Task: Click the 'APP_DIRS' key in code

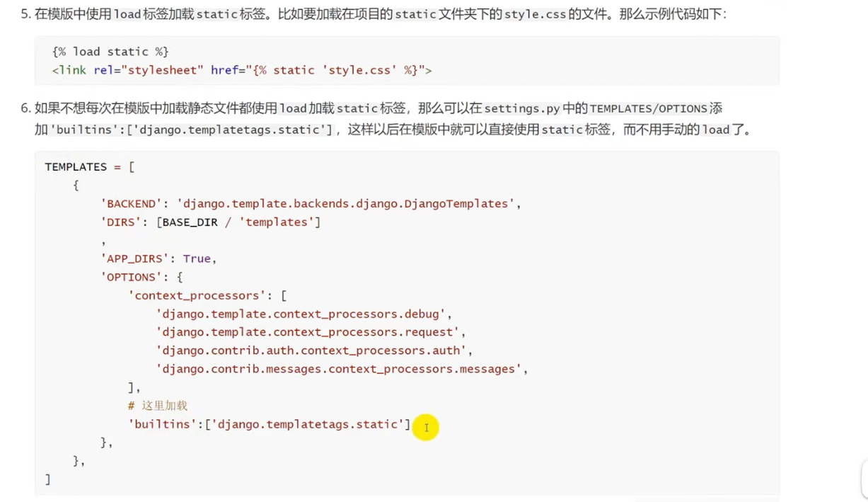Action: coord(135,259)
